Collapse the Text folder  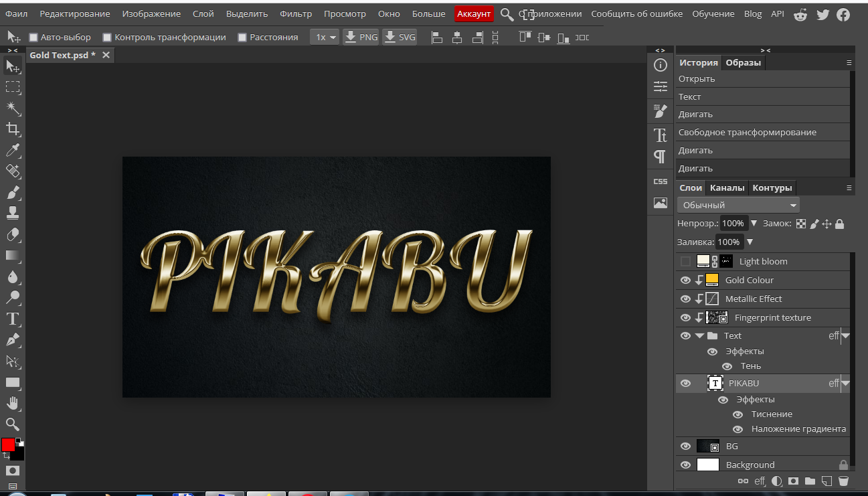coord(699,336)
